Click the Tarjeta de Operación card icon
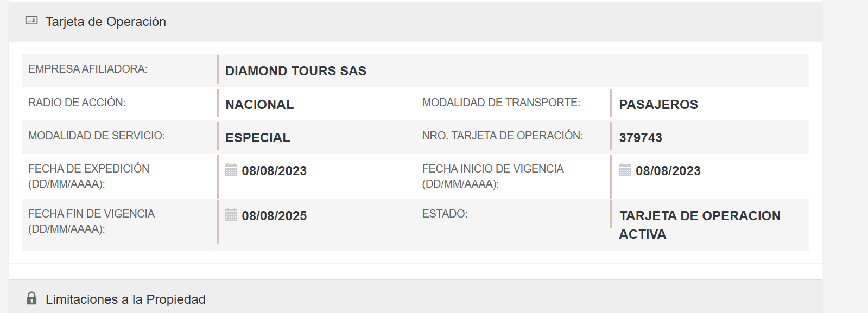Viewport: 868px width, 313px height. [31, 21]
